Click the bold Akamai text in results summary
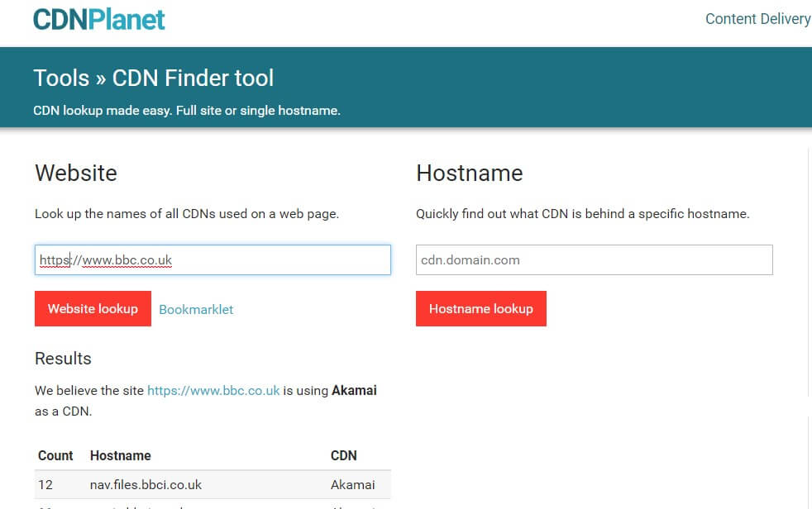812x509 pixels. click(x=354, y=390)
